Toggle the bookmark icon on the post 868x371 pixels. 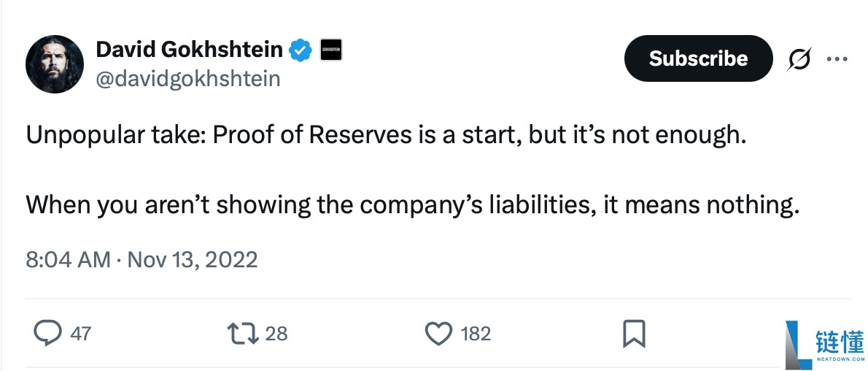point(634,334)
